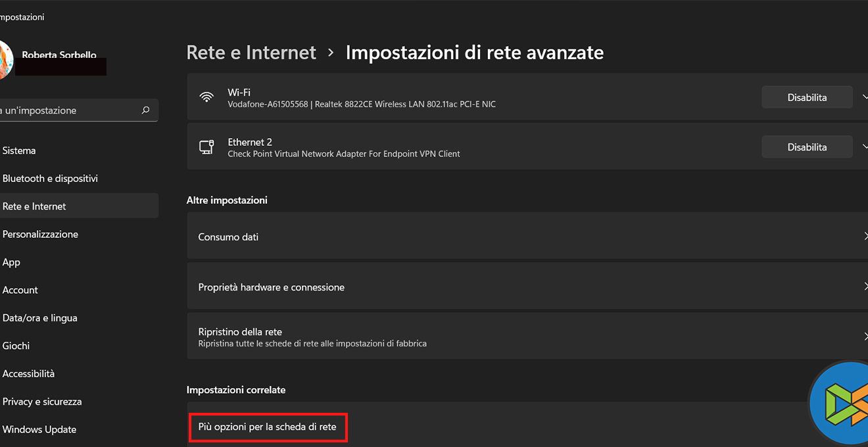Click the Ethernet 2 adapter icon
The width and height of the screenshot is (868, 447).
tap(206, 147)
